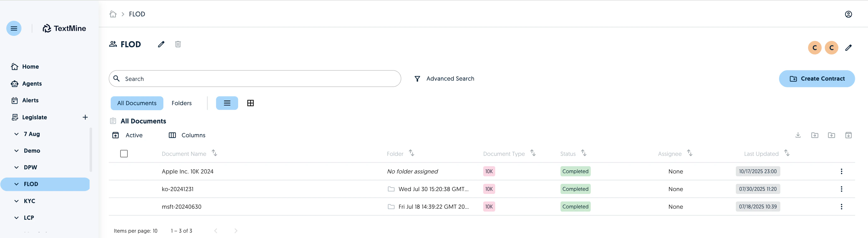Click the 10/17/2025 23:00 date cell
Screen dimensions: 868x238
click(x=758, y=172)
